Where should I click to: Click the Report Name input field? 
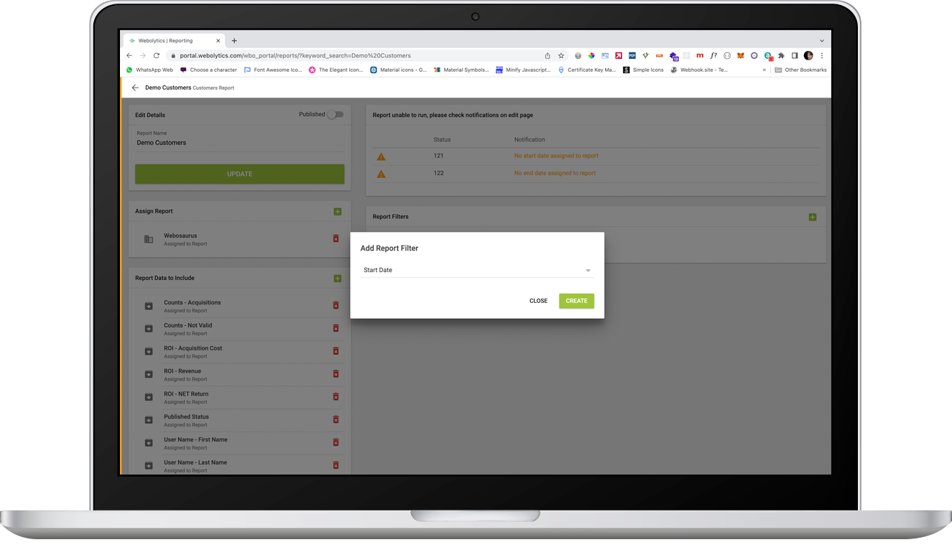pos(239,143)
